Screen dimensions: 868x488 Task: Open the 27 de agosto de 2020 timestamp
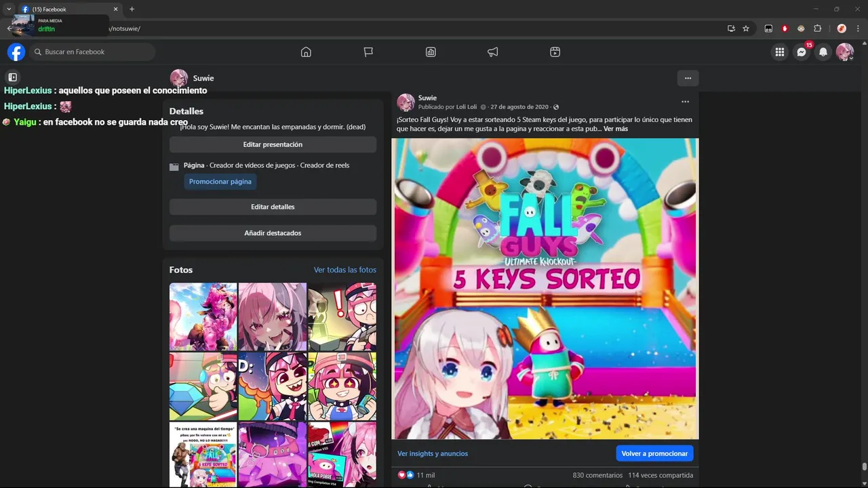tap(519, 107)
